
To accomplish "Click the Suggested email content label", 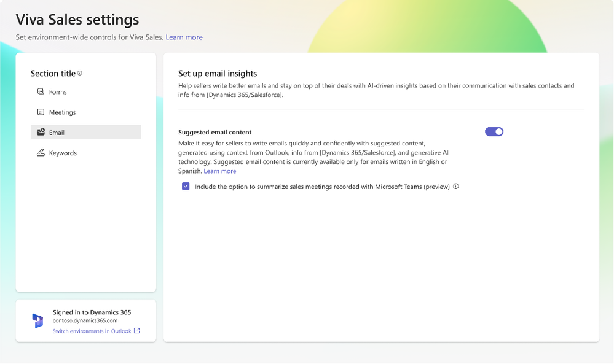I will point(215,132).
